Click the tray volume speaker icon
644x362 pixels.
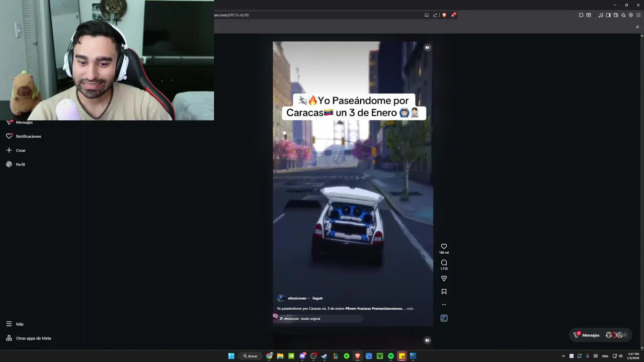pyautogui.click(x=621, y=356)
